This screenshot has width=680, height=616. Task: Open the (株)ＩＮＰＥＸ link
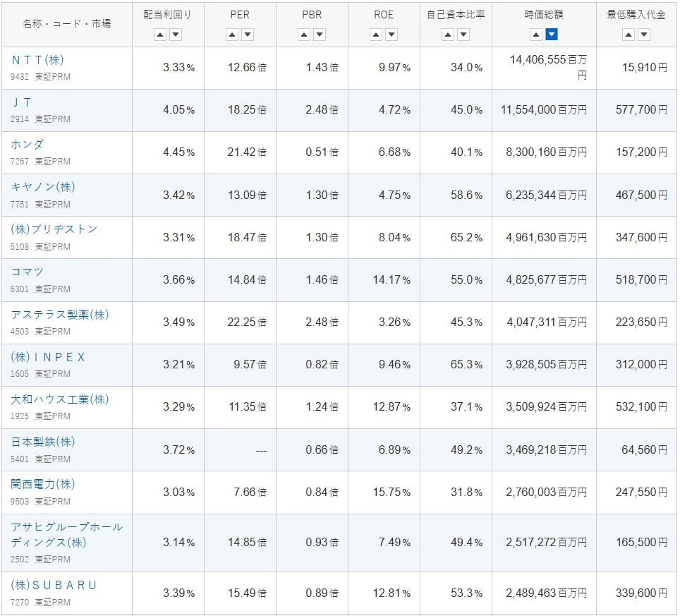pos(48,357)
